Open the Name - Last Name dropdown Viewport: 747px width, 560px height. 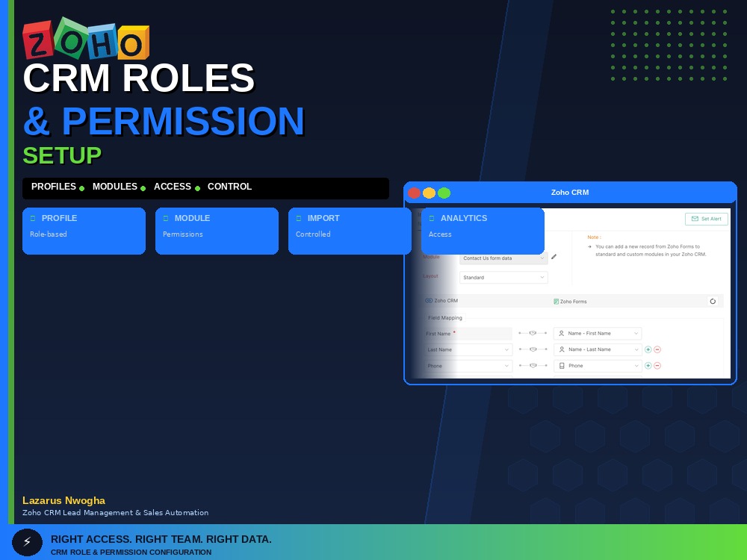tap(598, 349)
